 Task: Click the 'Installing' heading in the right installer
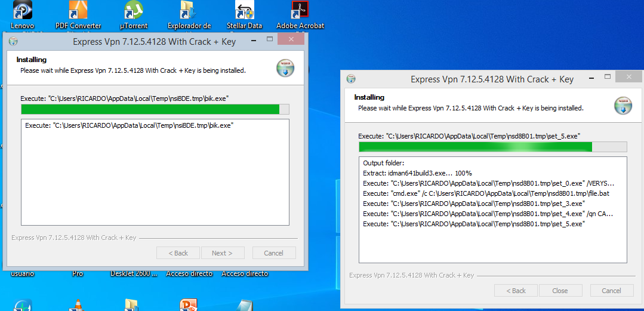(369, 97)
